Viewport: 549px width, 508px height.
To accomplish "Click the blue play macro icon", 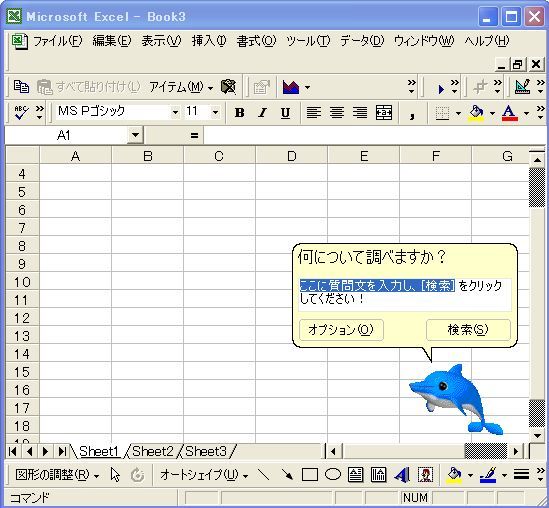I will click(441, 89).
